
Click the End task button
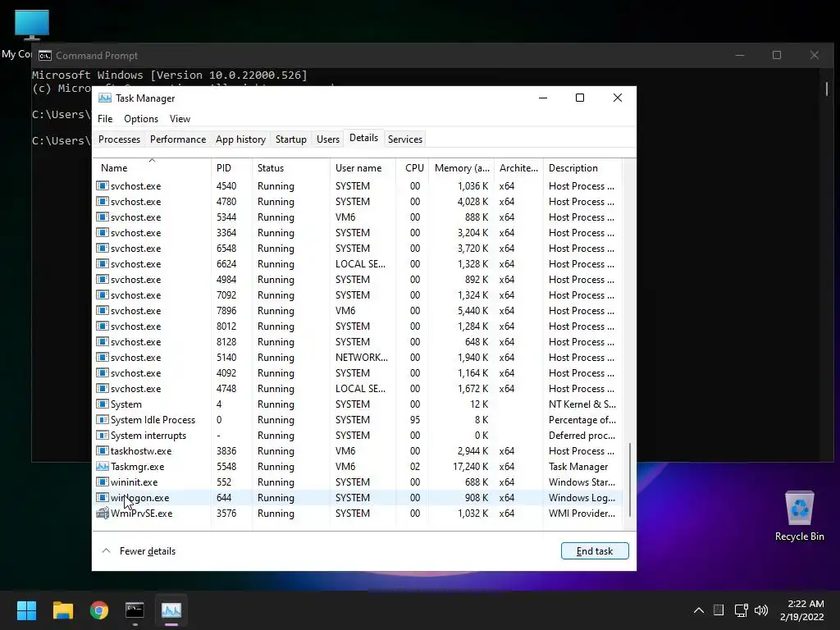(595, 551)
